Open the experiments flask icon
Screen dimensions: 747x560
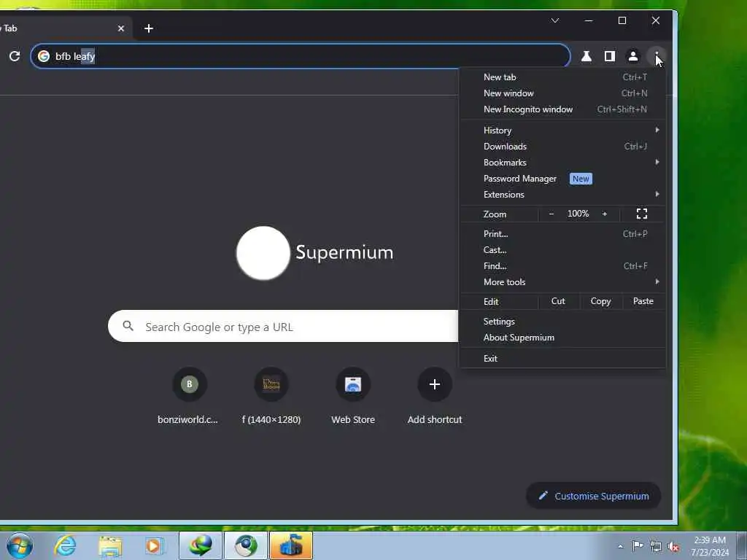[587, 56]
